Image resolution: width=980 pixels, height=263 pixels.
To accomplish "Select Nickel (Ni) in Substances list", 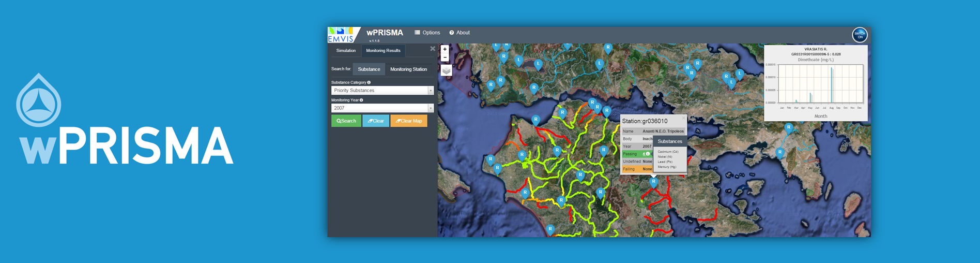I will (x=665, y=157).
